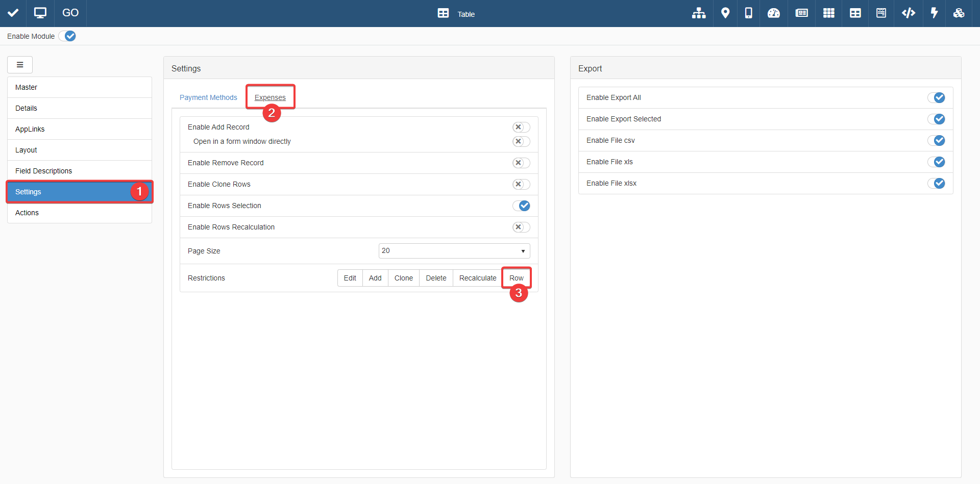Screen dimensions: 980x484
Task: Click the Recalculate restrictions button
Action: click(477, 278)
